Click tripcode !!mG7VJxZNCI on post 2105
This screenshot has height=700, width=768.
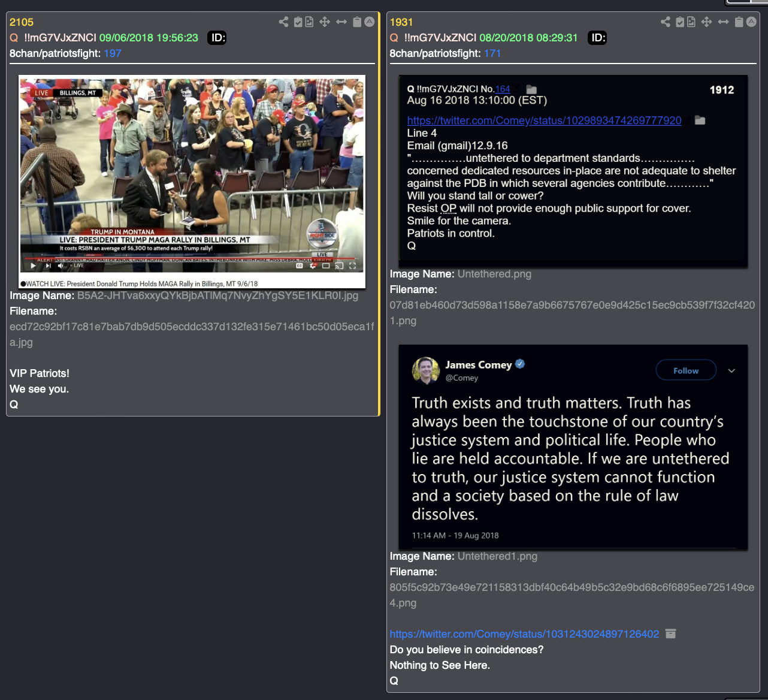pyautogui.click(x=60, y=38)
